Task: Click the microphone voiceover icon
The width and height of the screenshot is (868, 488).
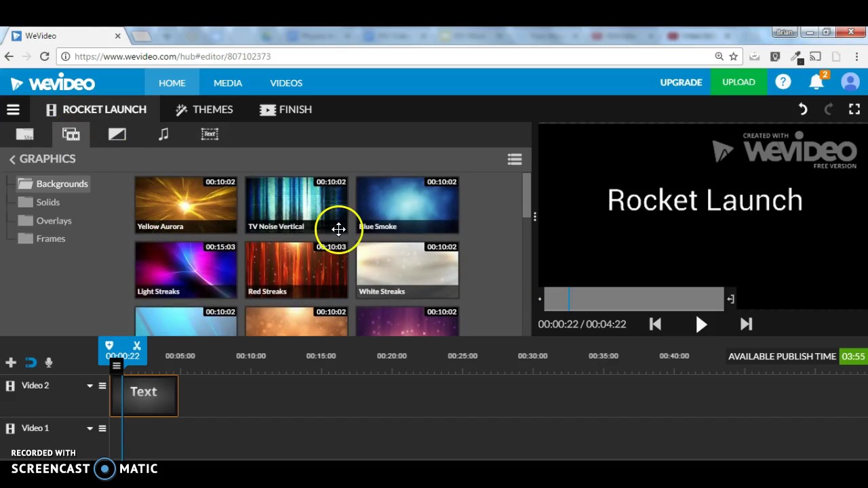Action: (49, 363)
